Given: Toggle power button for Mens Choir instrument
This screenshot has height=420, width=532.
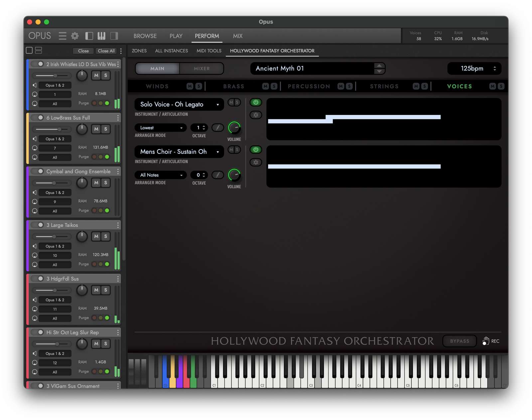Looking at the screenshot, I should (256, 150).
